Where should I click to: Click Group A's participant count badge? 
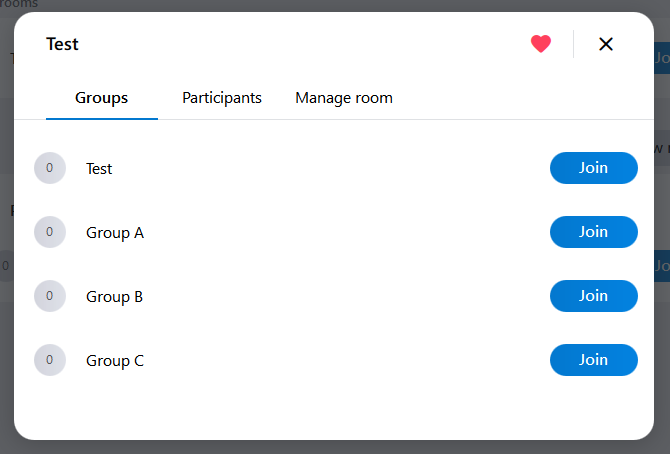[50, 232]
